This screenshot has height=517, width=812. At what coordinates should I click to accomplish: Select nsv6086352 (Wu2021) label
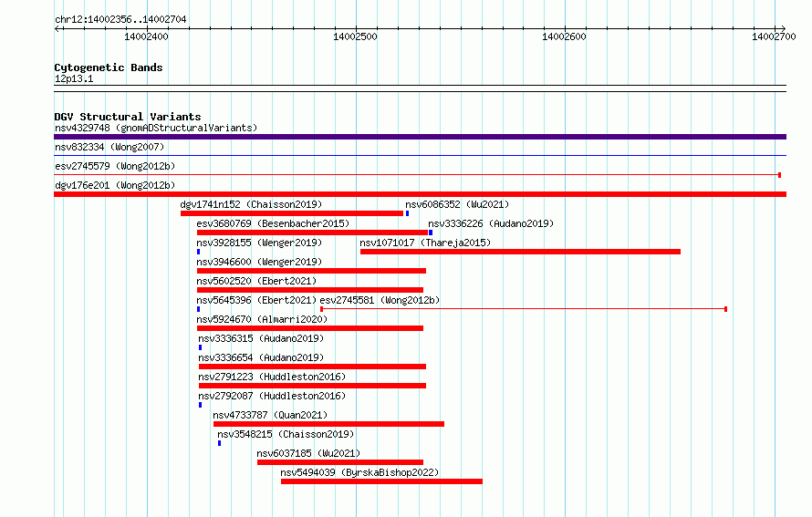point(457,204)
